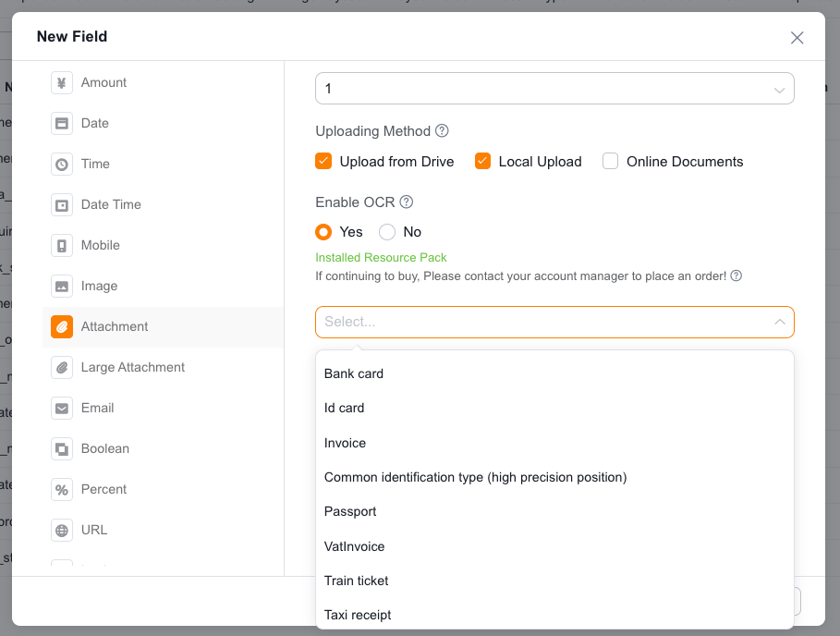Screen dimensions: 840x636
Task: Uncheck Upload from Drive checkbox
Action: pos(323,161)
